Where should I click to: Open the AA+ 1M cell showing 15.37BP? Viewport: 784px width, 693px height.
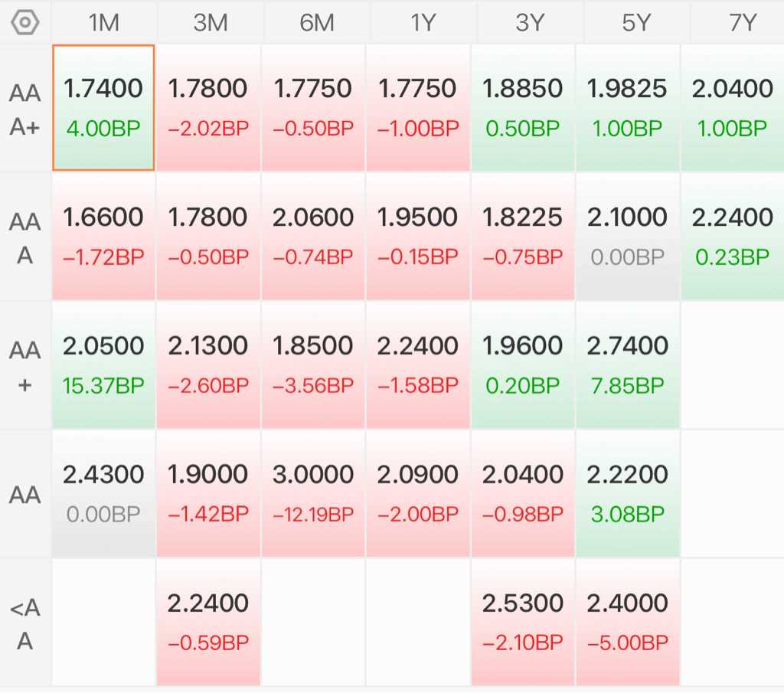[103, 365]
